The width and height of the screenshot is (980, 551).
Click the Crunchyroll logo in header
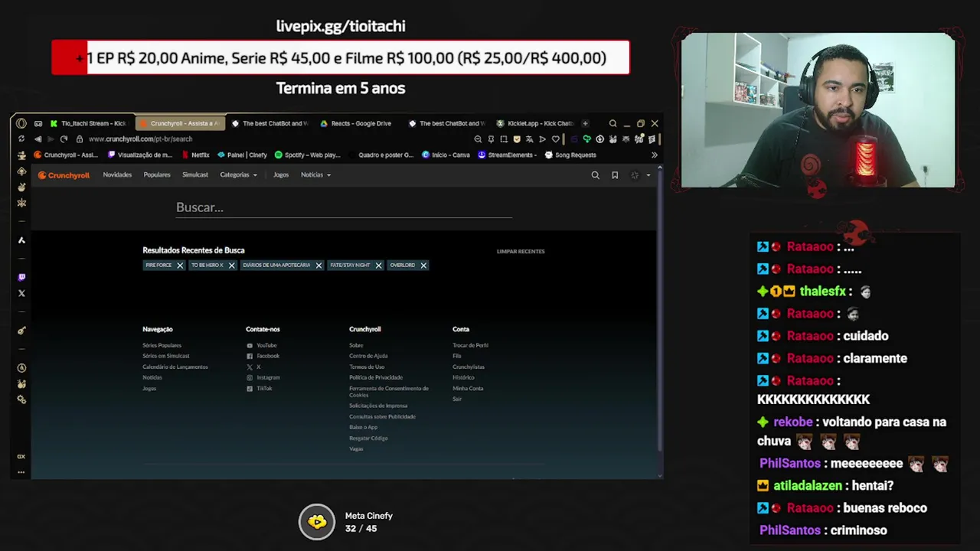[x=64, y=175]
